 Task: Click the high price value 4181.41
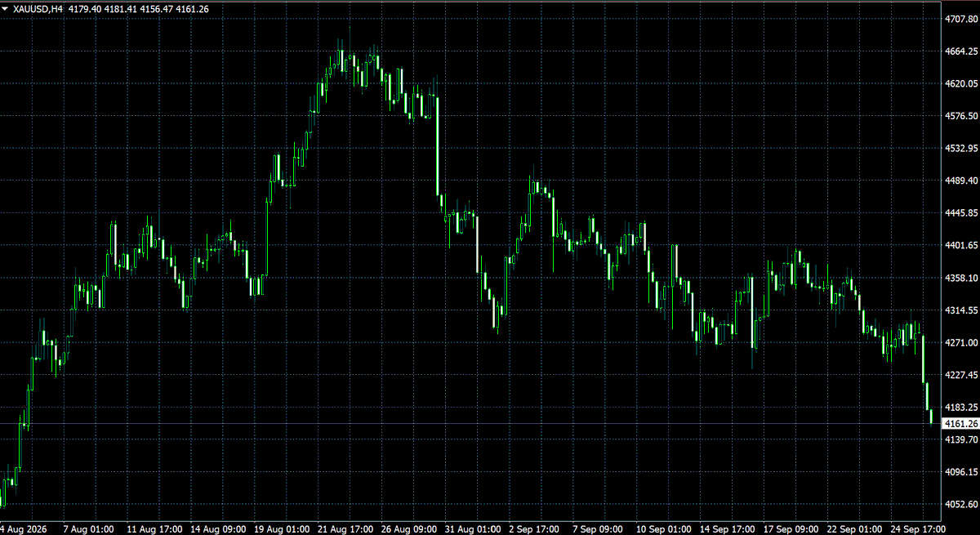pyautogui.click(x=121, y=9)
